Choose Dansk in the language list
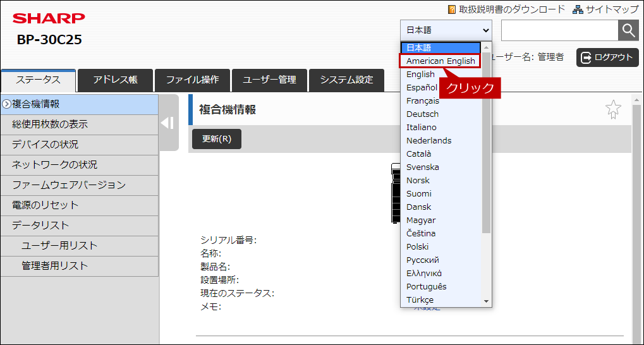This screenshot has height=345, width=644. pos(440,207)
